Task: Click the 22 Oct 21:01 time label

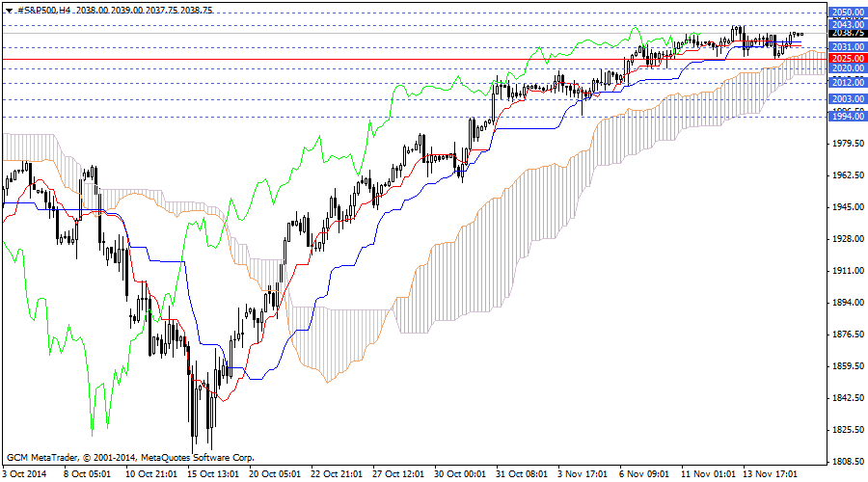Action: coord(337,474)
